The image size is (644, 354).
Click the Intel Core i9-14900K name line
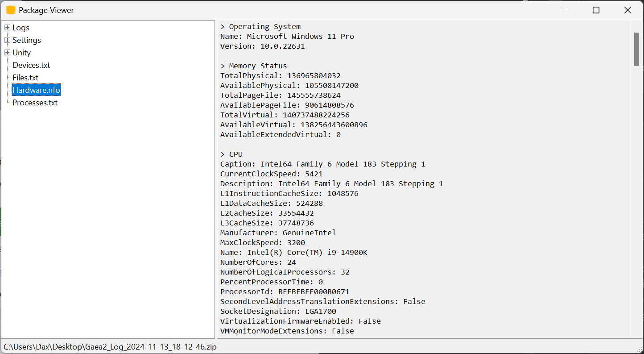pyautogui.click(x=294, y=253)
